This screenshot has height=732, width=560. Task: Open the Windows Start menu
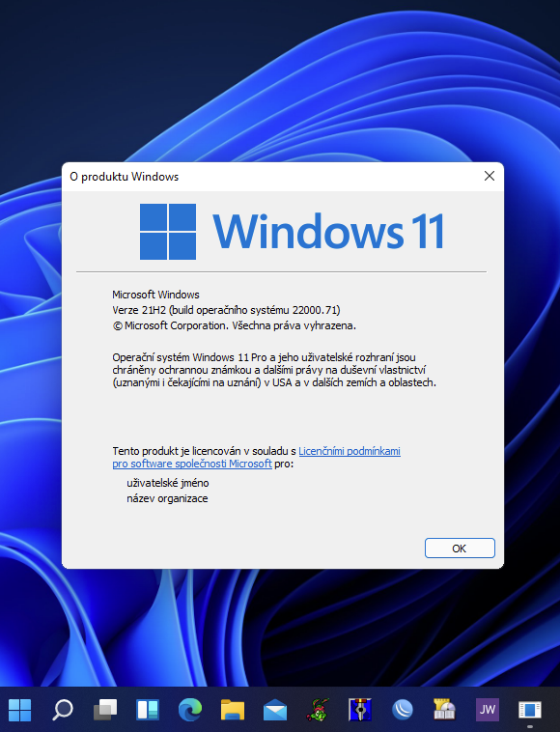[x=19, y=710]
